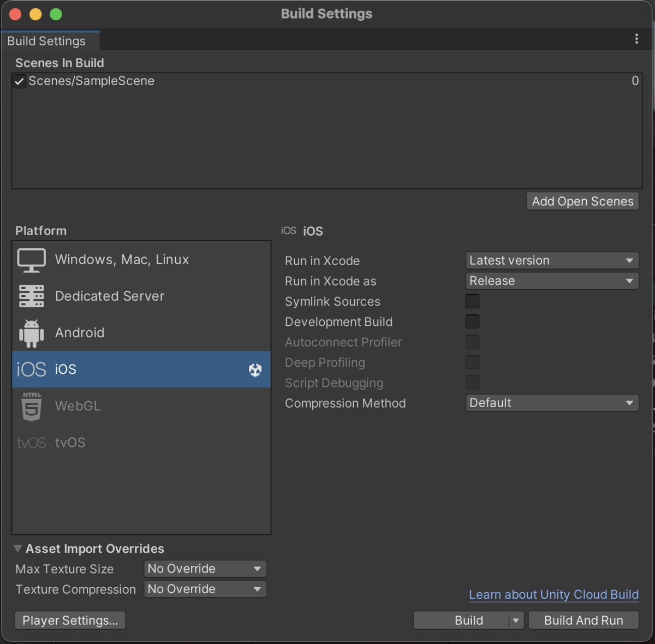This screenshot has width=655, height=644.
Task: Toggle Symlink Sources on
Action: pyautogui.click(x=472, y=301)
